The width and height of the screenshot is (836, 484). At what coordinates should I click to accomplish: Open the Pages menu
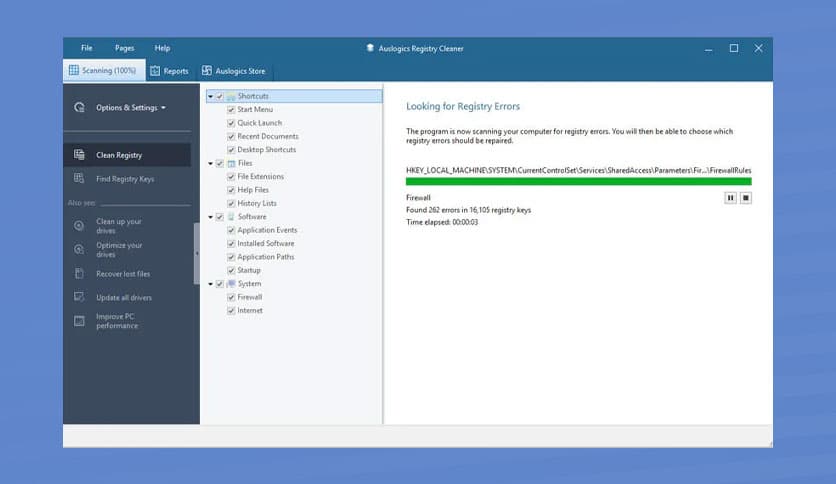[124, 48]
